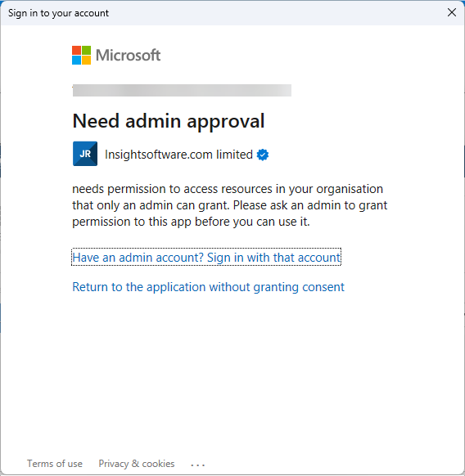
Task: Open the footer ellipsis more options
Action: pos(197,465)
